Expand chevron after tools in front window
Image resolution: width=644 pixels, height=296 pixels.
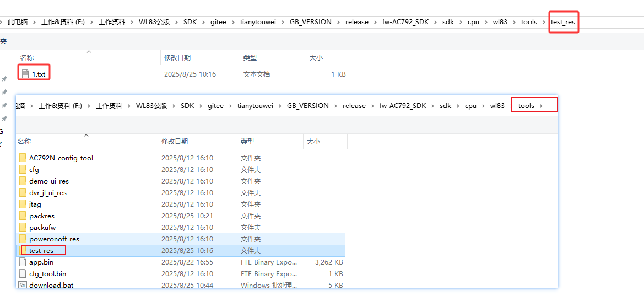click(x=542, y=106)
